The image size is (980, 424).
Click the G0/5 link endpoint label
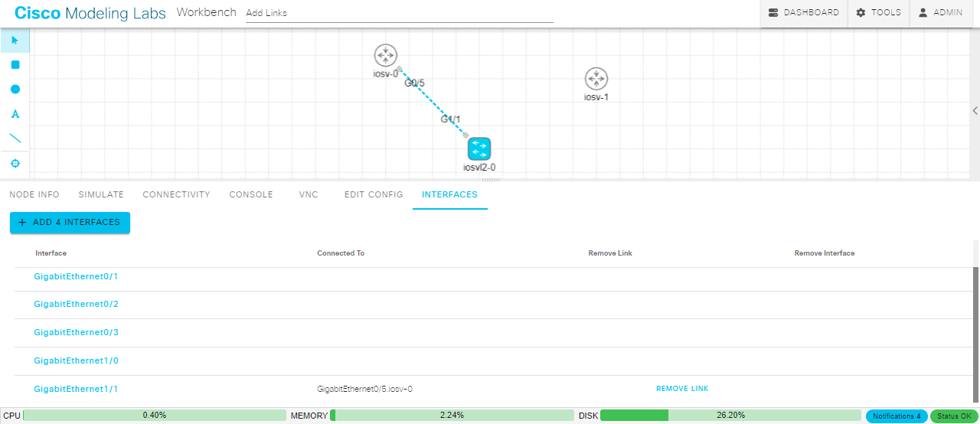414,83
